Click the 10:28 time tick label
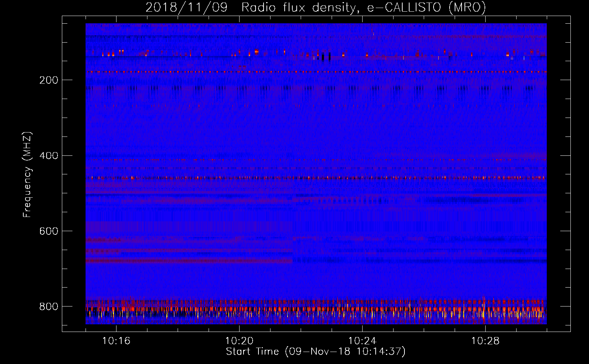Image resolution: width=589 pixels, height=364 pixels. (485, 341)
